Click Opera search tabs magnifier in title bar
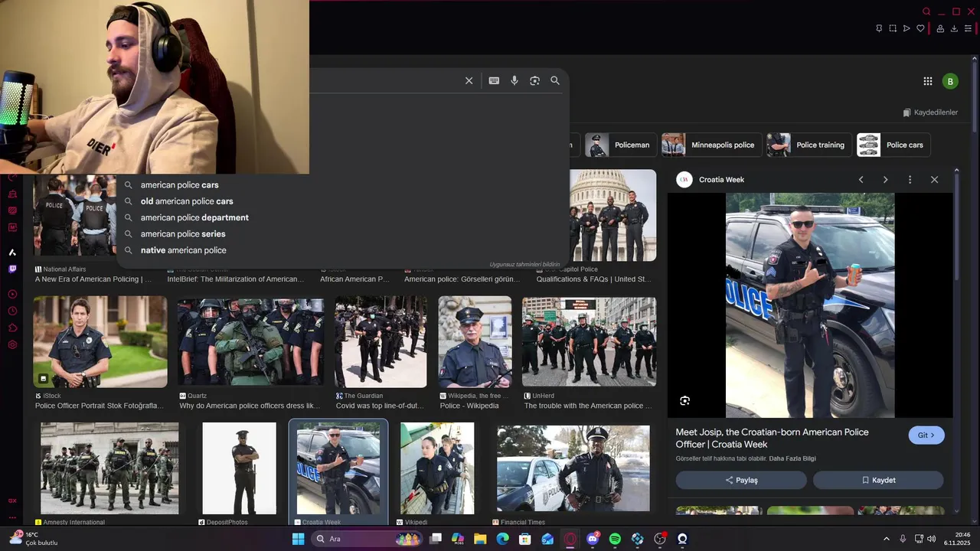980x551 pixels. pyautogui.click(x=926, y=11)
